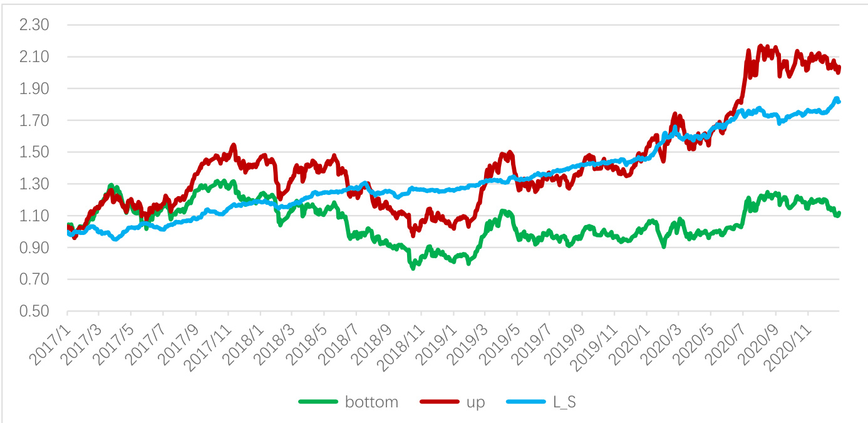
Task: Select the "bottom" legend label text
Action: (371, 402)
